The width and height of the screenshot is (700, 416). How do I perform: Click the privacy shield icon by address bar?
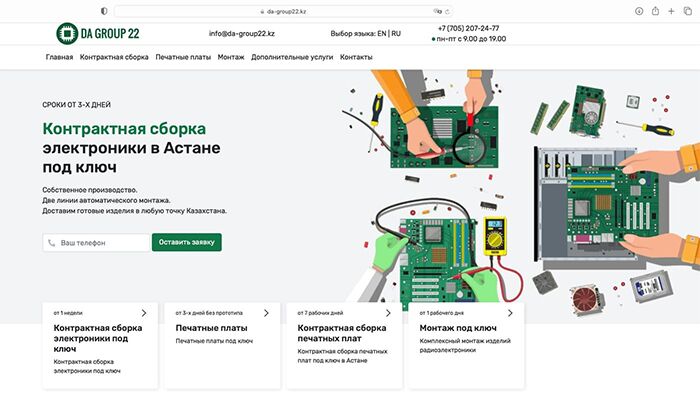(104, 10)
